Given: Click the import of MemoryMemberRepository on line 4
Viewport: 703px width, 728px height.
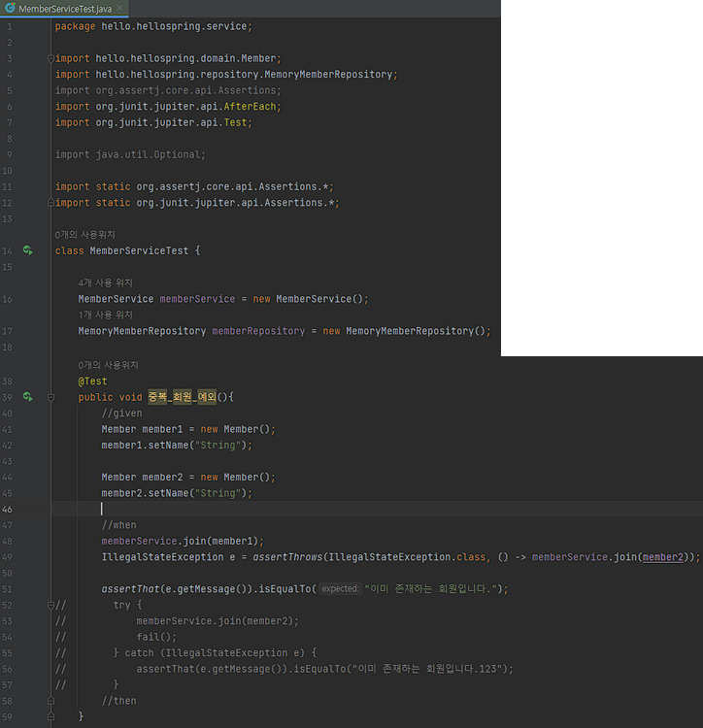Looking at the screenshot, I should (x=226, y=75).
